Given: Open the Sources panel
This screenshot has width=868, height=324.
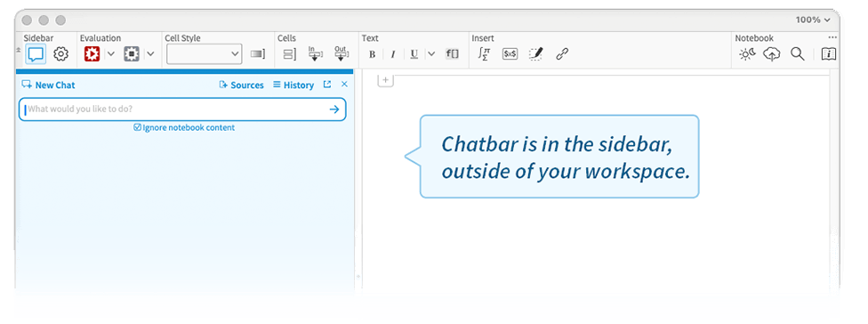Looking at the screenshot, I should point(241,85).
